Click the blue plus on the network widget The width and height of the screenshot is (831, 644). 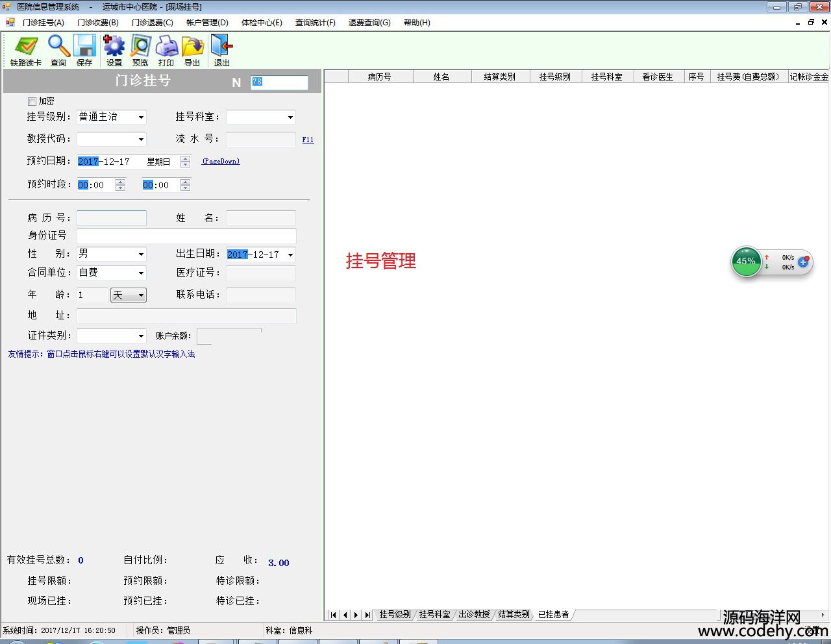click(803, 262)
